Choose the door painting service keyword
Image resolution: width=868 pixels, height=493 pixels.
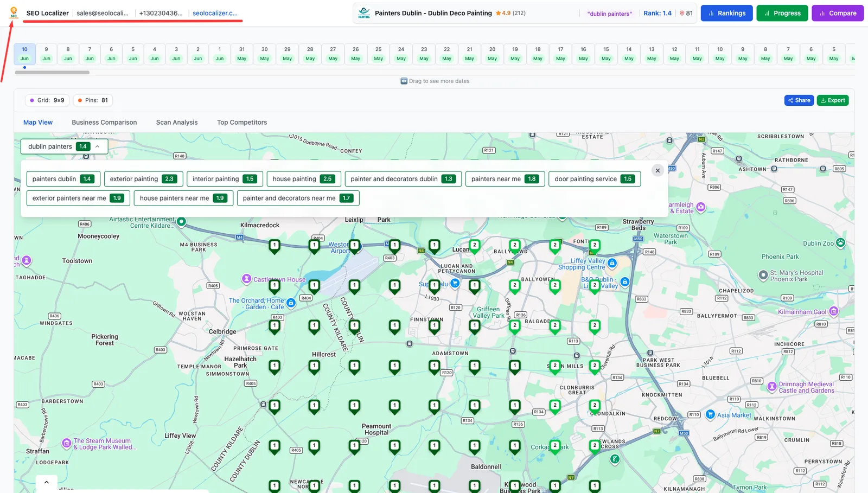595,179
